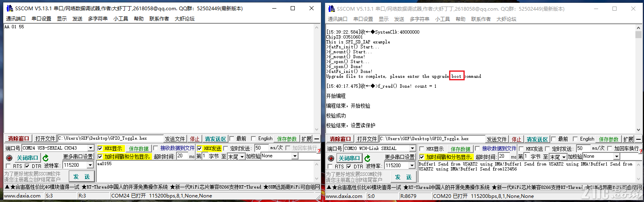The width and height of the screenshot is (644, 202).
Task: Click 清除窗口 button in right window
Action: point(340,139)
